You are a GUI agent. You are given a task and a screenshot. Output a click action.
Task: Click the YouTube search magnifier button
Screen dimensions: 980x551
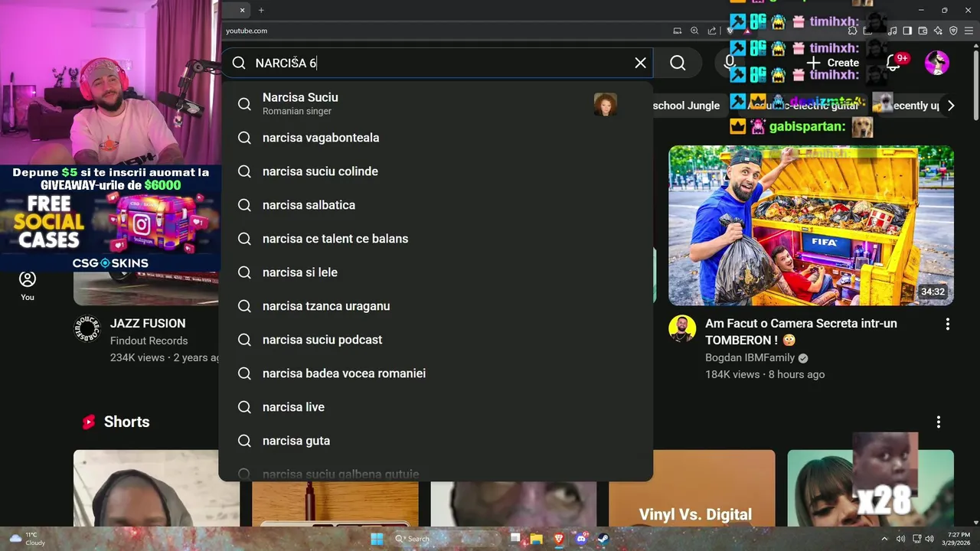(x=678, y=63)
